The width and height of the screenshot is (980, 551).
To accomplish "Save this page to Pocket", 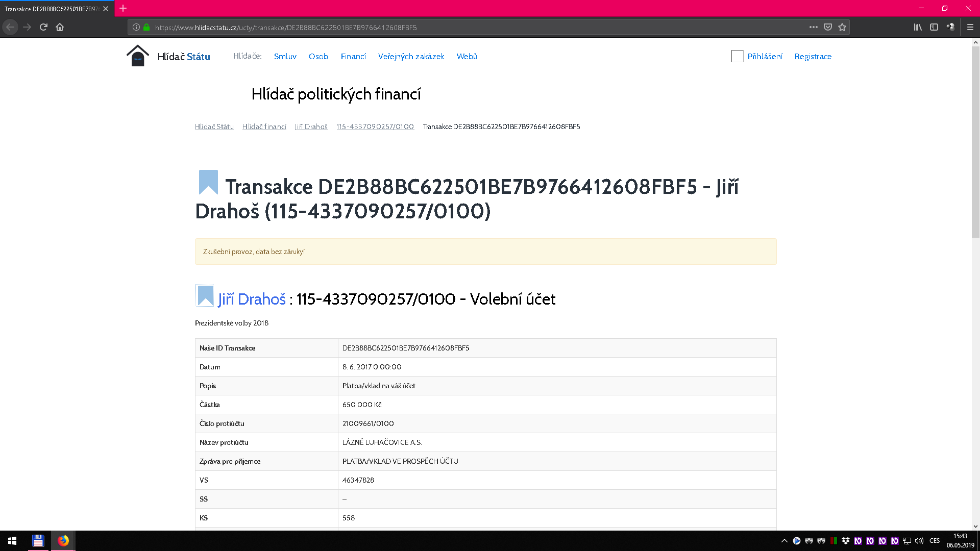I will pos(828,27).
